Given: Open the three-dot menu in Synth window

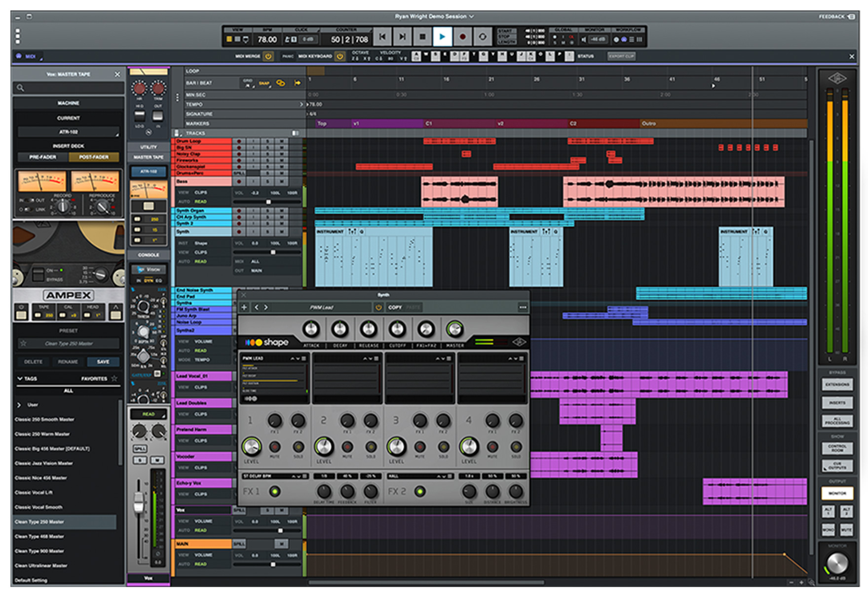Looking at the screenshot, I should (x=523, y=307).
